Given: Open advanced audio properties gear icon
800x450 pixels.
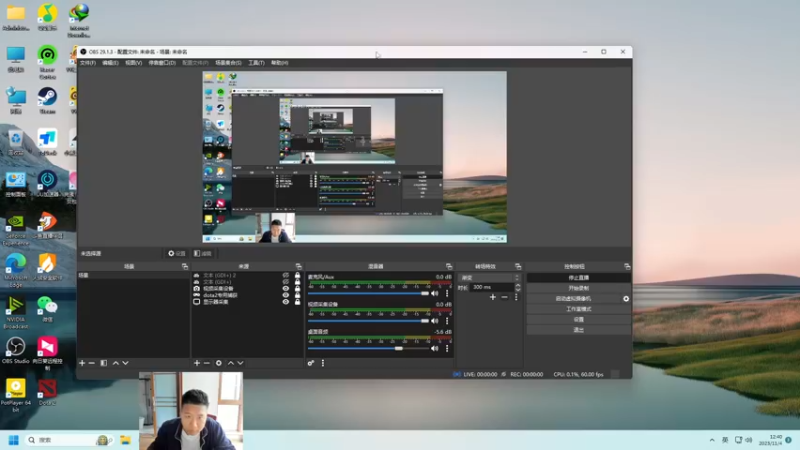Looking at the screenshot, I should [311, 363].
